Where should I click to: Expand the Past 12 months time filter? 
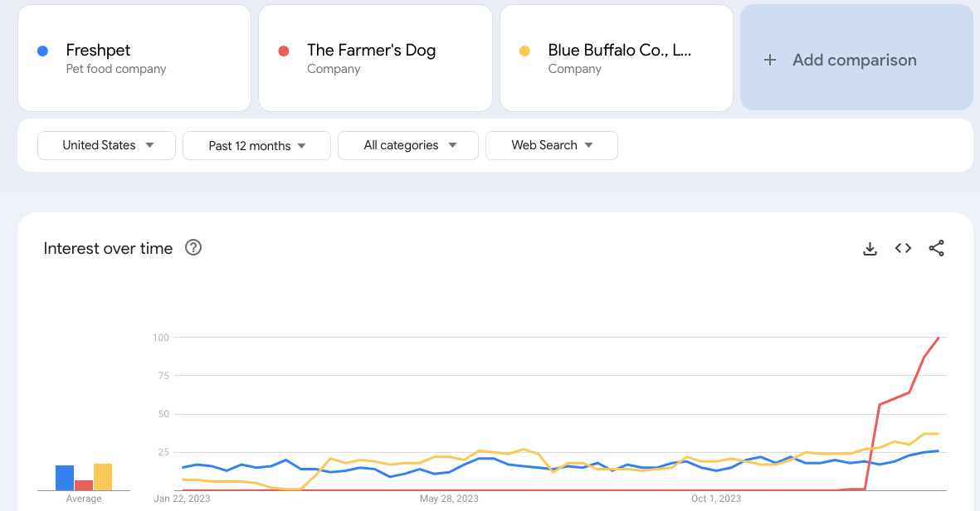[x=256, y=146]
